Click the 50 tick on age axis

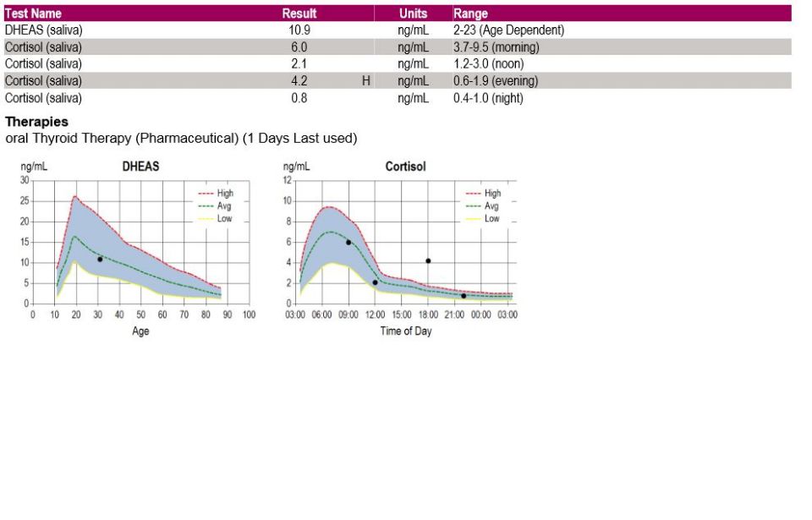pyautogui.click(x=141, y=315)
